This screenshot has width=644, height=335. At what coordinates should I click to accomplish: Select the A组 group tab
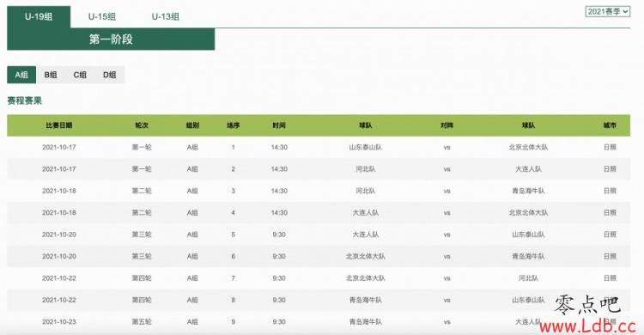[x=21, y=75]
